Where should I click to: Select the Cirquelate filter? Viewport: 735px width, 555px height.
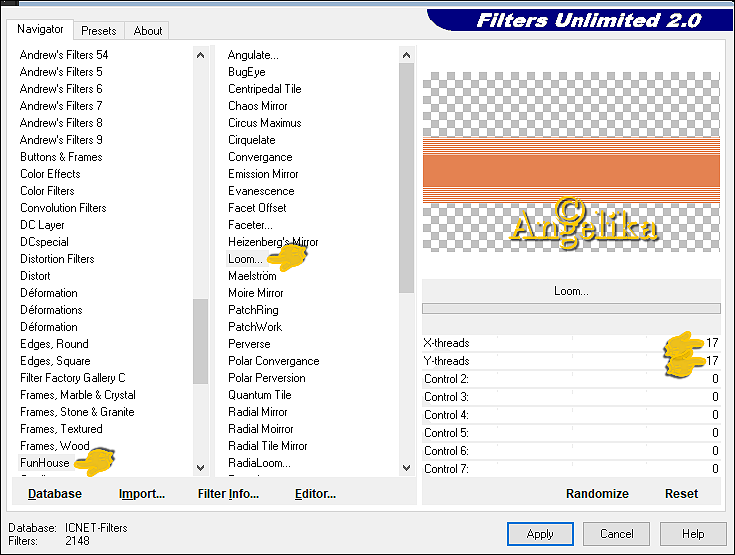click(x=252, y=140)
